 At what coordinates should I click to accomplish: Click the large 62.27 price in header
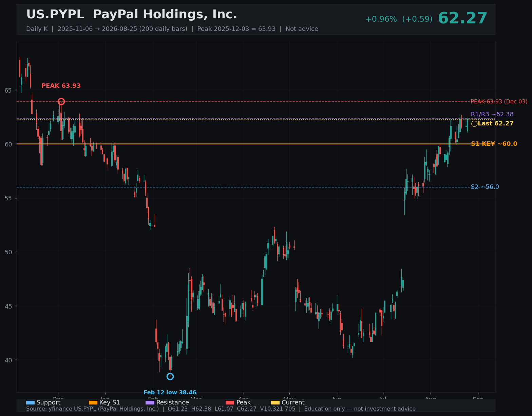pos(462,19)
